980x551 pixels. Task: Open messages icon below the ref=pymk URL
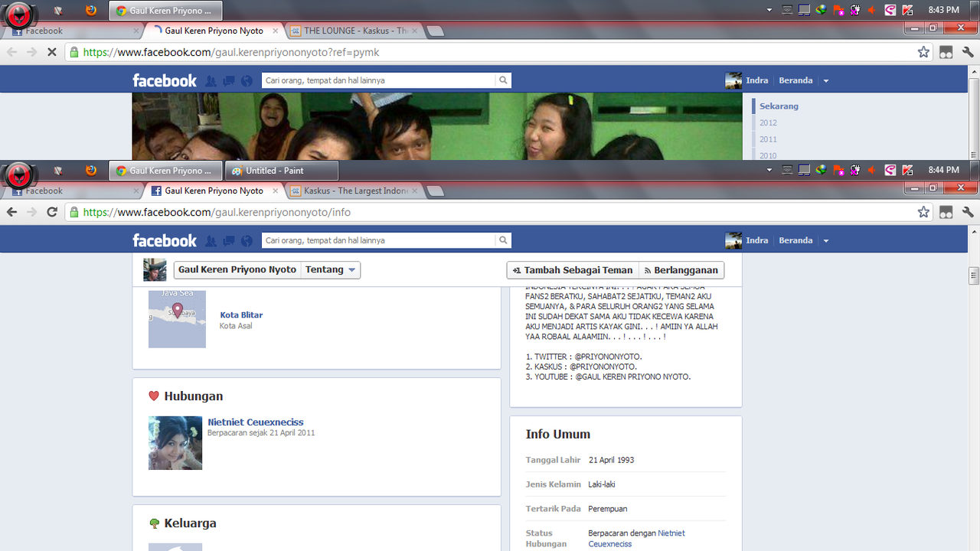(x=229, y=81)
